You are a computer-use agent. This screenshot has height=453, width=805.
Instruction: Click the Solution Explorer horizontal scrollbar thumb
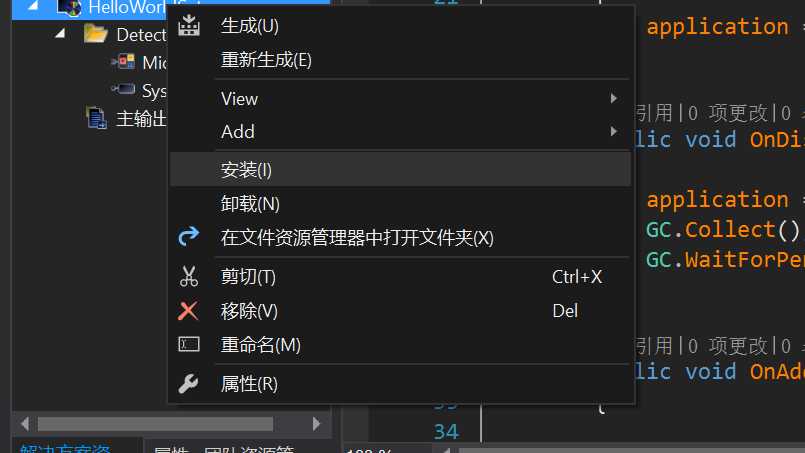click(x=156, y=424)
